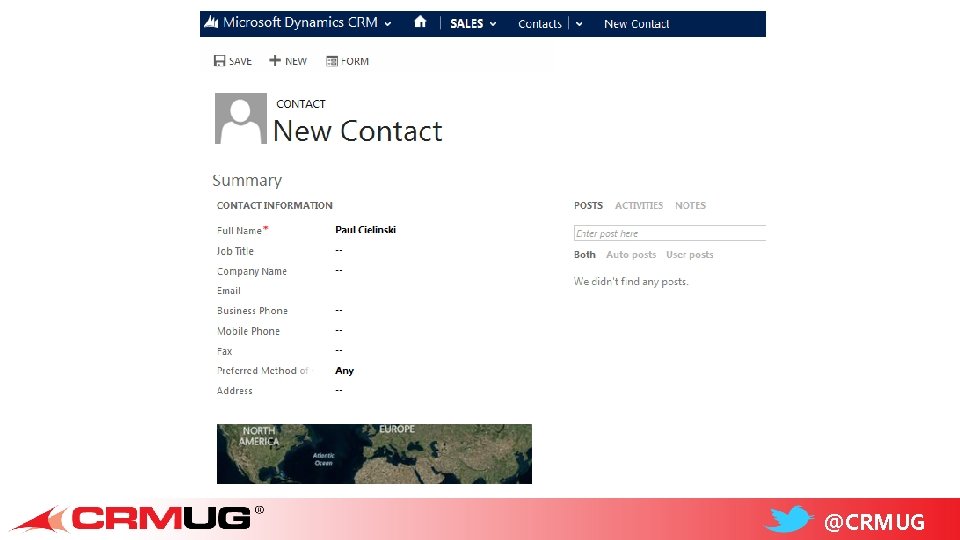
Task: Click the Twitter bird icon
Action: coord(789,519)
